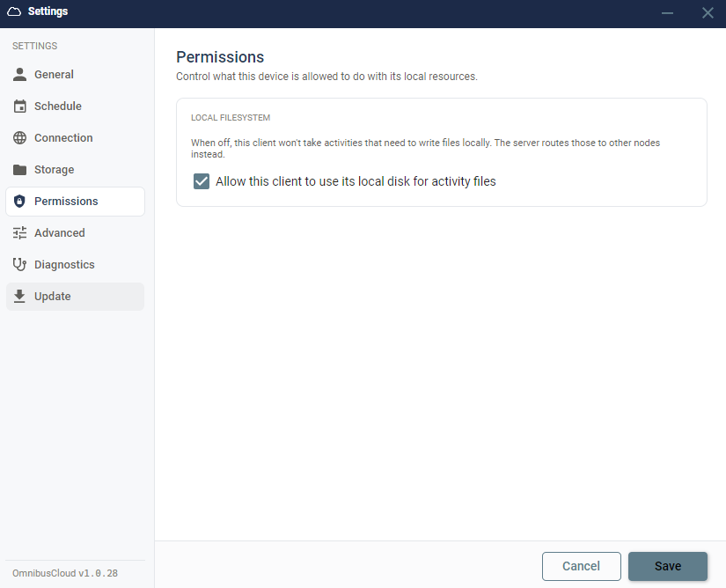726x588 pixels.
Task: Click the Update download icon
Action: pos(19,297)
